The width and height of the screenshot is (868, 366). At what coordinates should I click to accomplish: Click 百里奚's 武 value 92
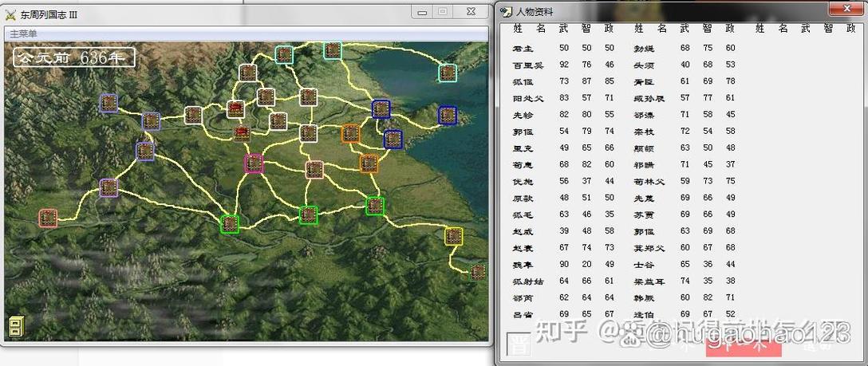coord(564,65)
